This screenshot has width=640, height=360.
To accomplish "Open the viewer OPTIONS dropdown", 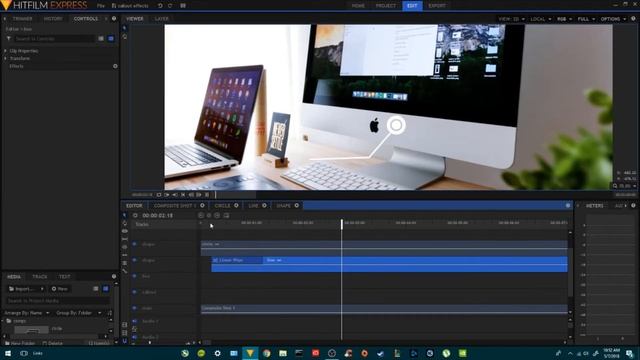I will [613, 19].
